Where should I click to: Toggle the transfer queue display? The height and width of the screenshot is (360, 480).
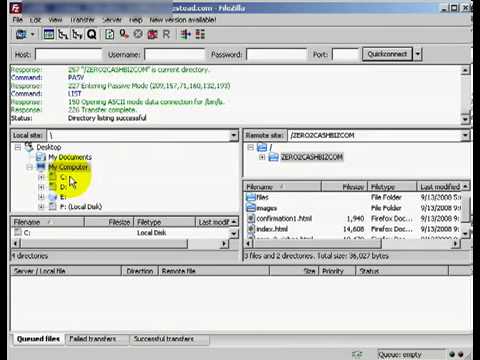(x=92, y=34)
